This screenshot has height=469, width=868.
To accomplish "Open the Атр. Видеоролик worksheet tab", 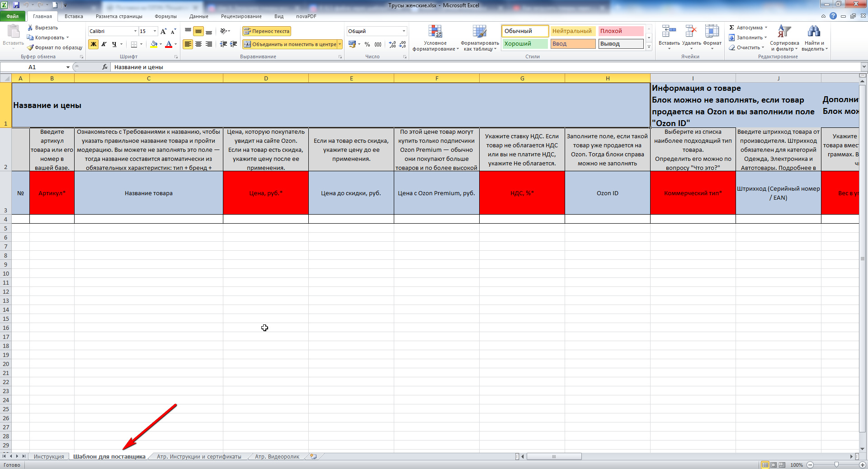I will (x=277, y=456).
